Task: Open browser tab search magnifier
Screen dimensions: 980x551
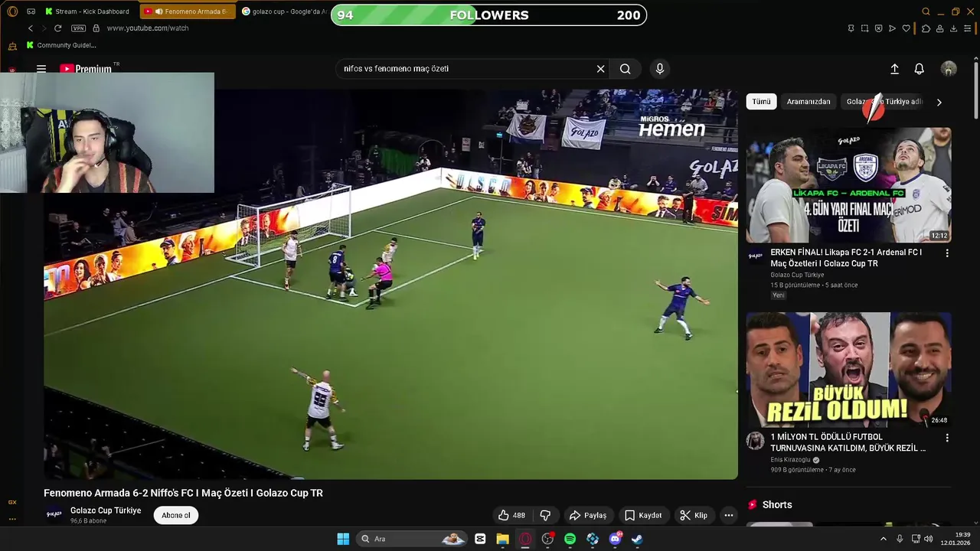Action: (926, 11)
